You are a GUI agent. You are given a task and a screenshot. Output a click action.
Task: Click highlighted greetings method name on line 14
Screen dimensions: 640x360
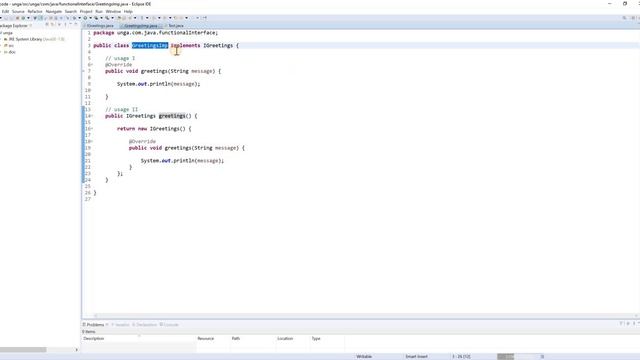(172, 116)
